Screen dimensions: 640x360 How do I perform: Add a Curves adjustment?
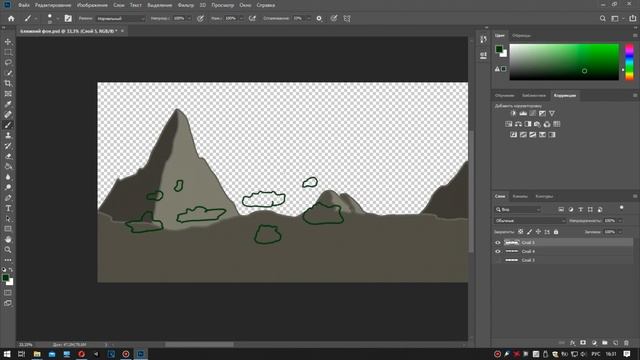(533, 113)
